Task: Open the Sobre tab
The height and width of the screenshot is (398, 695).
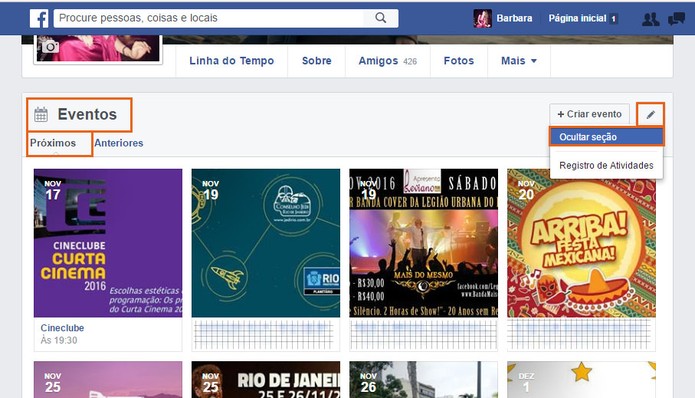Action: (x=316, y=61)
